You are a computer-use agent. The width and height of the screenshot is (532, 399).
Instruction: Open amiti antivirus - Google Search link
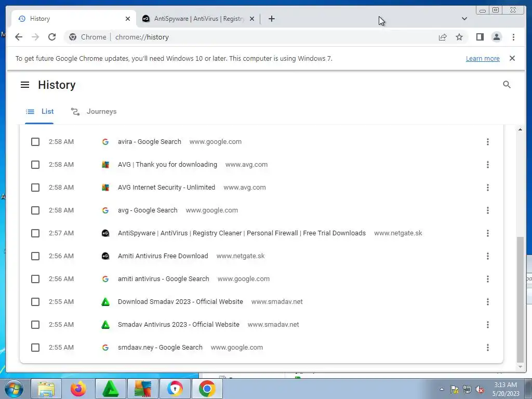(164, 279)
